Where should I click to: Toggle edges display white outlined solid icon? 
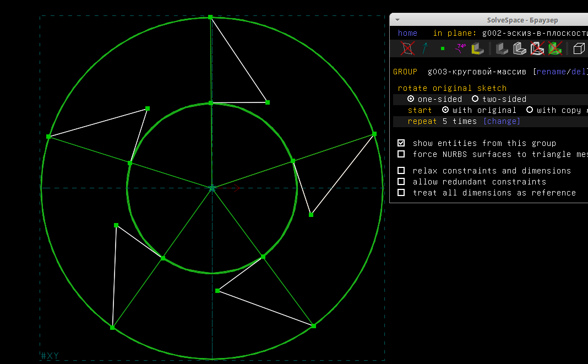click(x=519, y=48)
